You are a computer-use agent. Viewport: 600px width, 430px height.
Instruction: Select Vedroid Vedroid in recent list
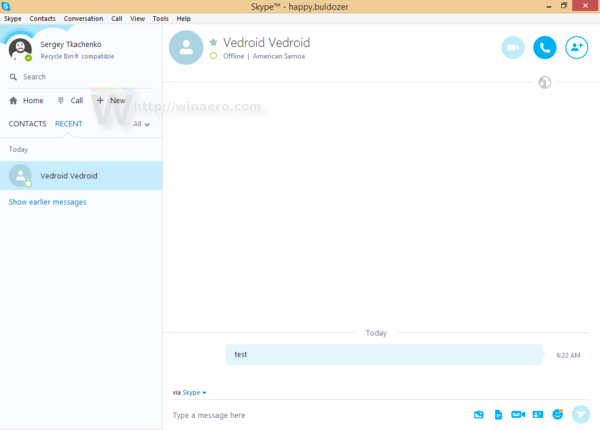click(x=81, y=176)
